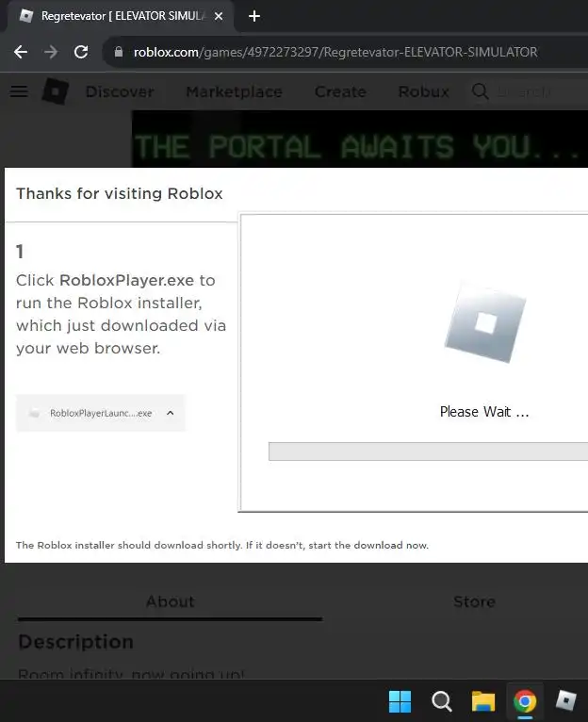Image resolution: width=588 pixels, height=722 pixels.
Task: Click the Roblox logo home icon
Action: [x=56, y=91]
